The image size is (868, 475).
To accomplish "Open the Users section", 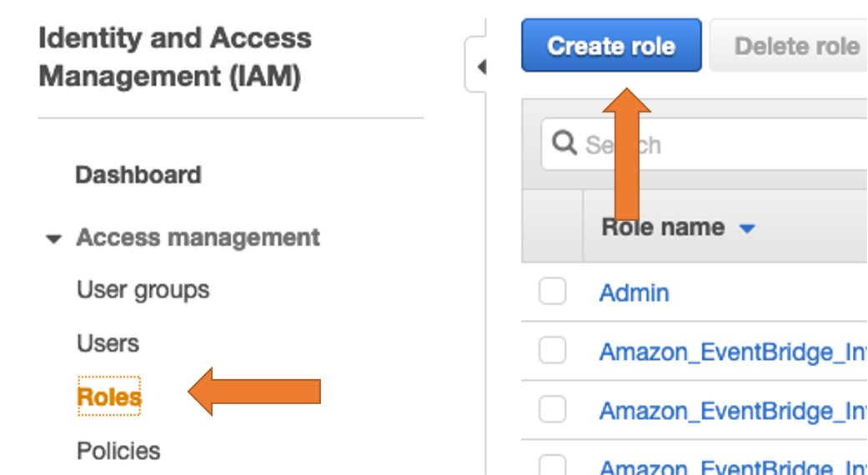I will click(108, 343).
